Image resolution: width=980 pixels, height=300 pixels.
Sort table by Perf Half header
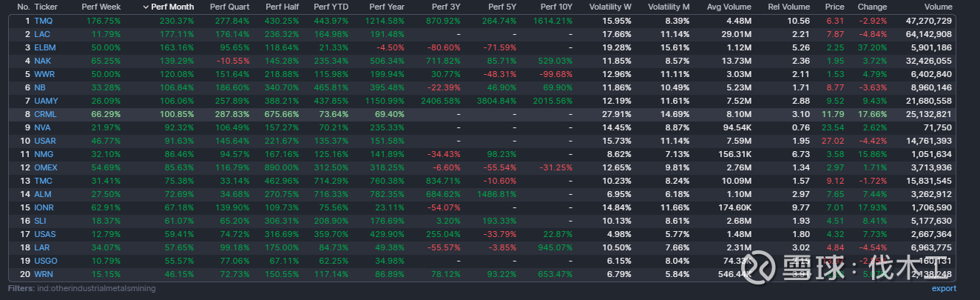coord(281,7)
